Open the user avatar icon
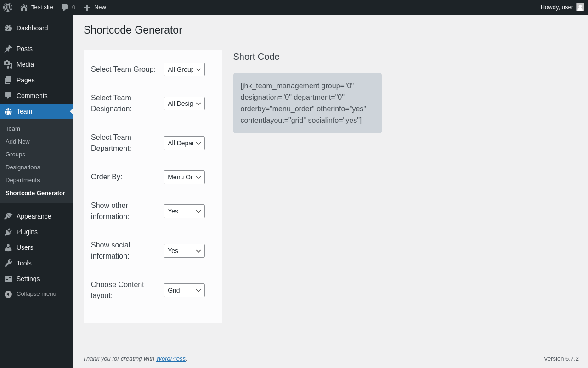Screen dimensions: 588x368 point(580,7)
